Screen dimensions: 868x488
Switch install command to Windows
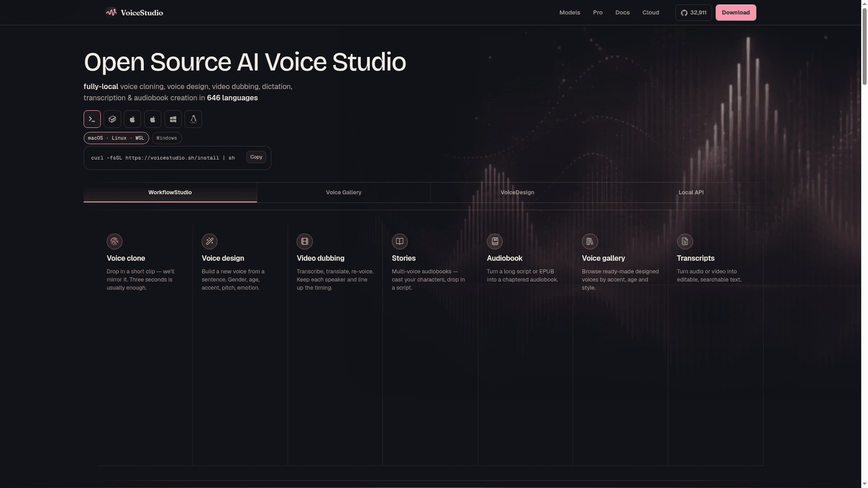coord(167,138)
